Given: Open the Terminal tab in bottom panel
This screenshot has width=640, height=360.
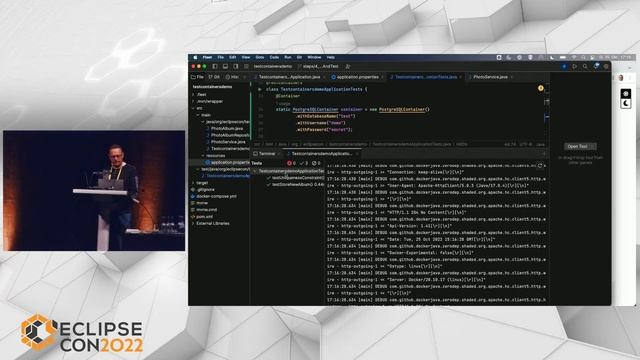Looking at the screenshot, I should (x=267, y=154).
